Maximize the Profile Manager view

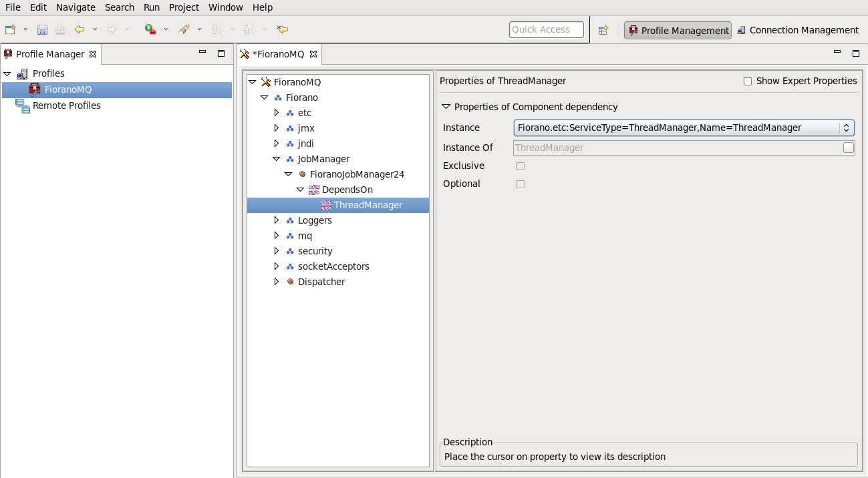[221, 53]
